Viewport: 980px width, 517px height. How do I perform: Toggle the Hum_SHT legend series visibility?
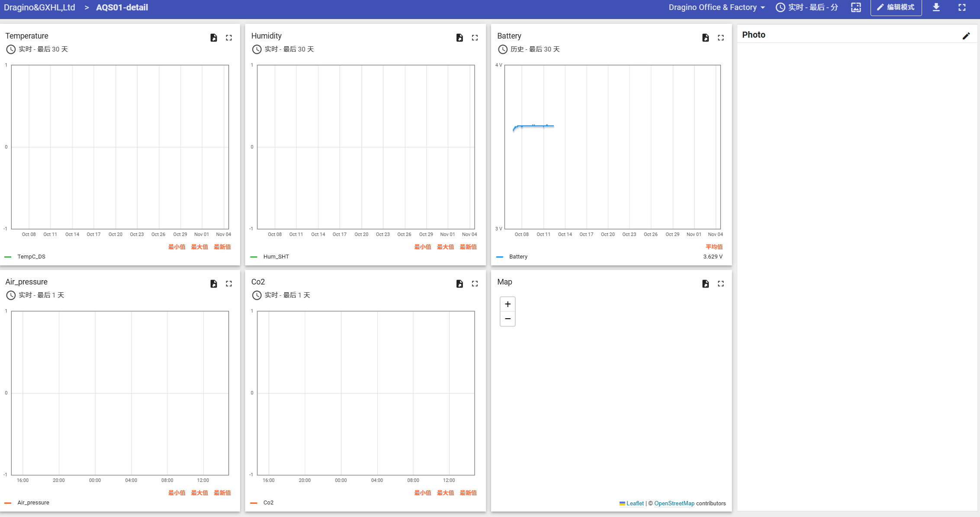click(x=276, y=257)
